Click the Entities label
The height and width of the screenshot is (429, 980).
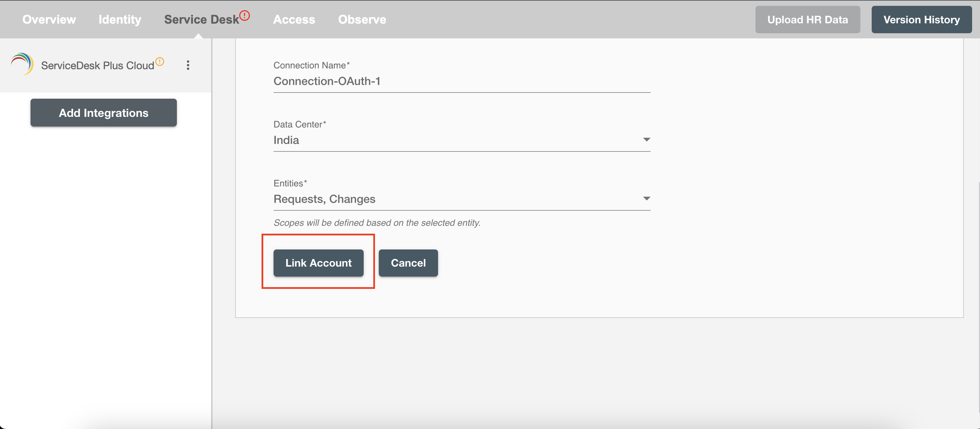click(x=290, y=183)
